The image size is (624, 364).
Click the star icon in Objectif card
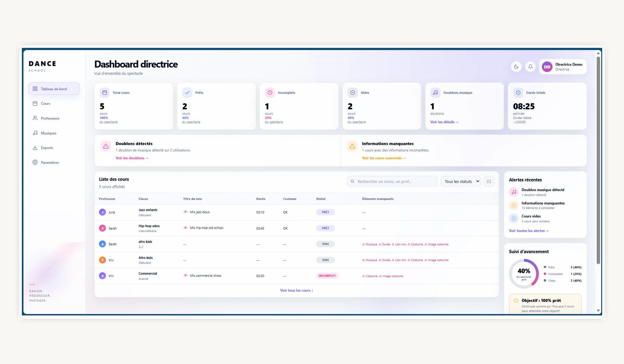point(516,301)
